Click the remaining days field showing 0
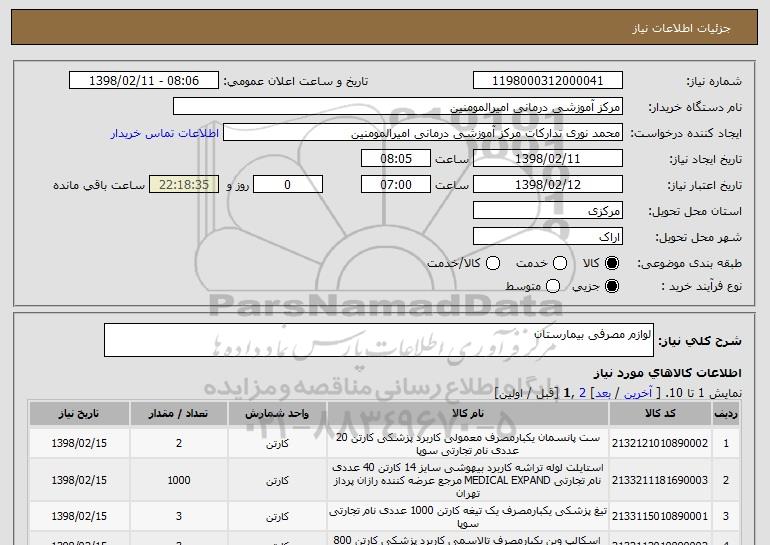Image resolution: width=770 pixels, height=545 pixels. tap(288, 185)
